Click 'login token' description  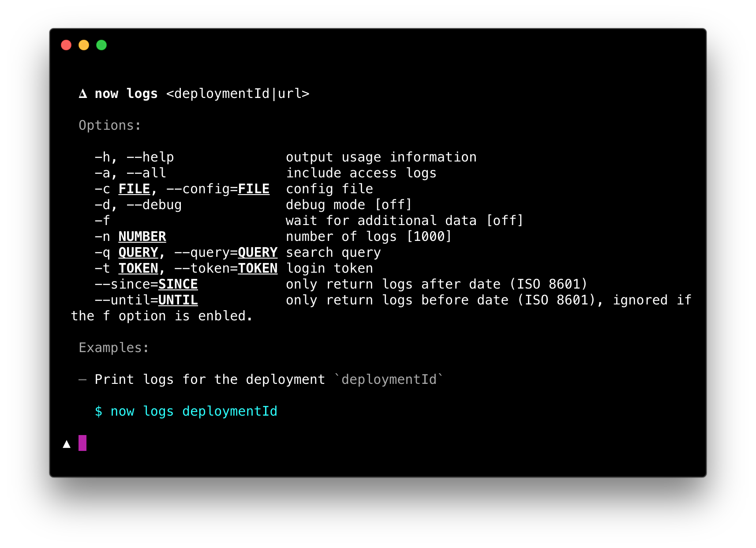point(329,268)
